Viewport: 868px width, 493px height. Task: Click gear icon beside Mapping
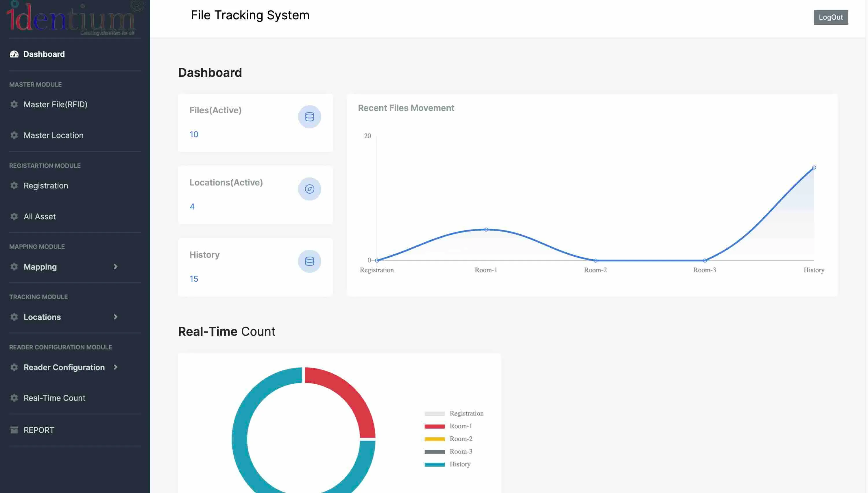click(x=14, y=267)
